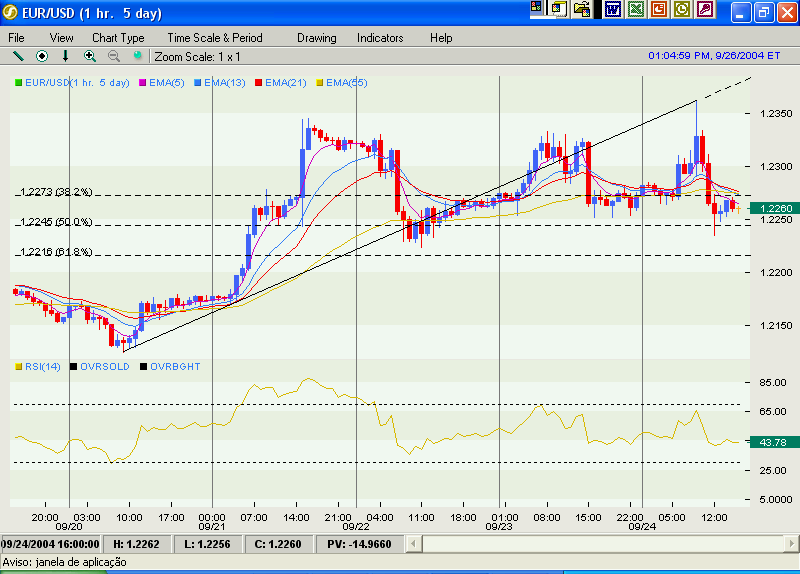Click the circular crosshair target tool

(x=42, y=56)
